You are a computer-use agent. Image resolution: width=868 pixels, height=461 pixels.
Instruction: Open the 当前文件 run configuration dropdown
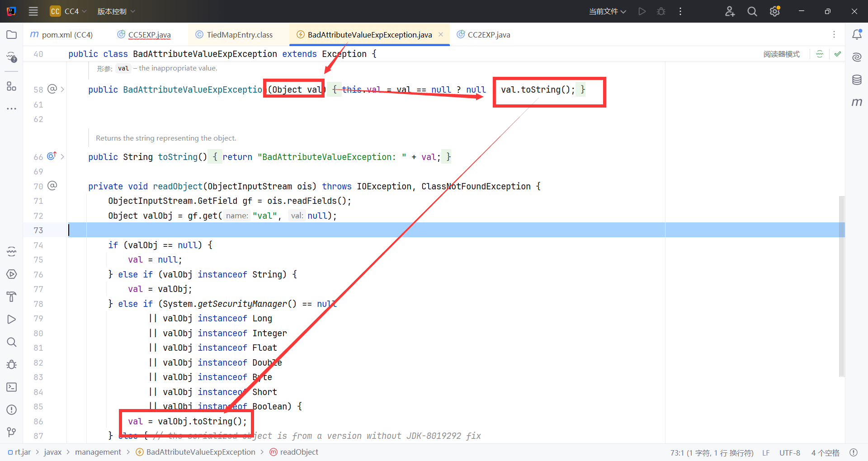(x=607, y=11)
